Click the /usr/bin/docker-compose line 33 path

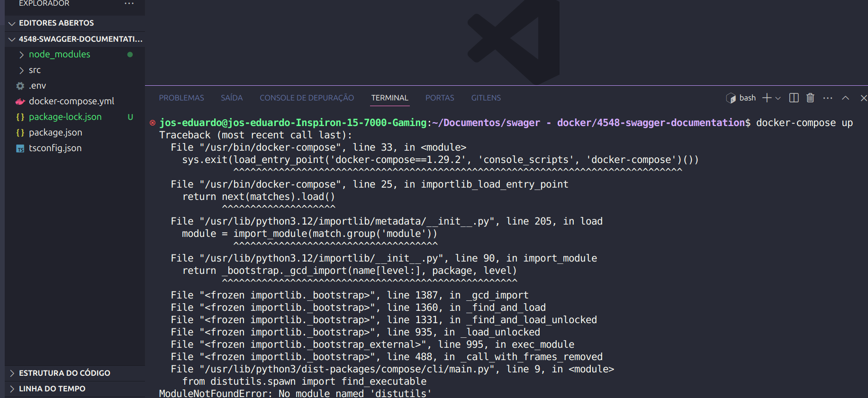tap(271, 147)
